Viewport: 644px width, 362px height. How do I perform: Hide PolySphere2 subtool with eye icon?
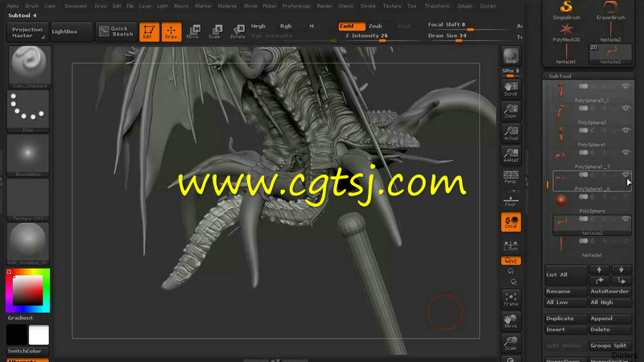coord(625,109)
